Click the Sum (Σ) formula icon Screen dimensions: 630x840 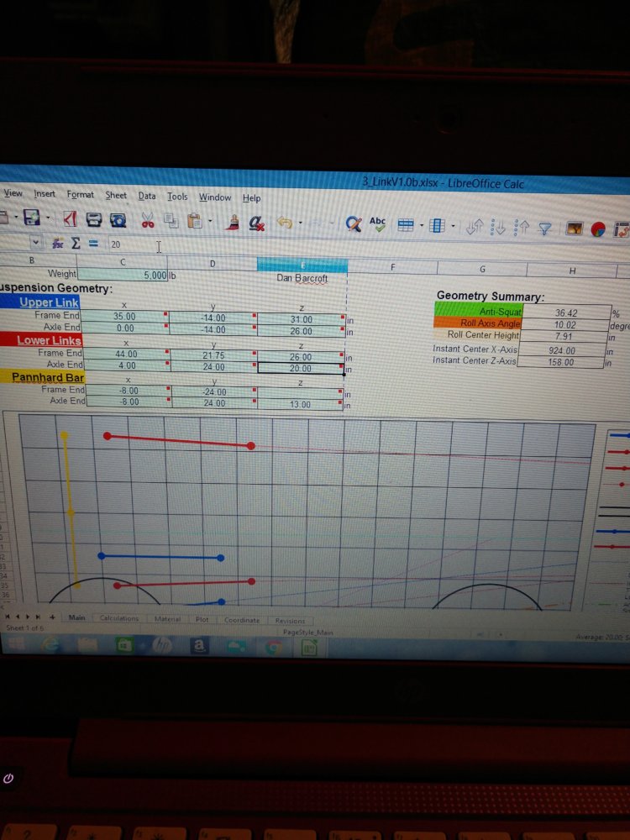coord(74,244)
